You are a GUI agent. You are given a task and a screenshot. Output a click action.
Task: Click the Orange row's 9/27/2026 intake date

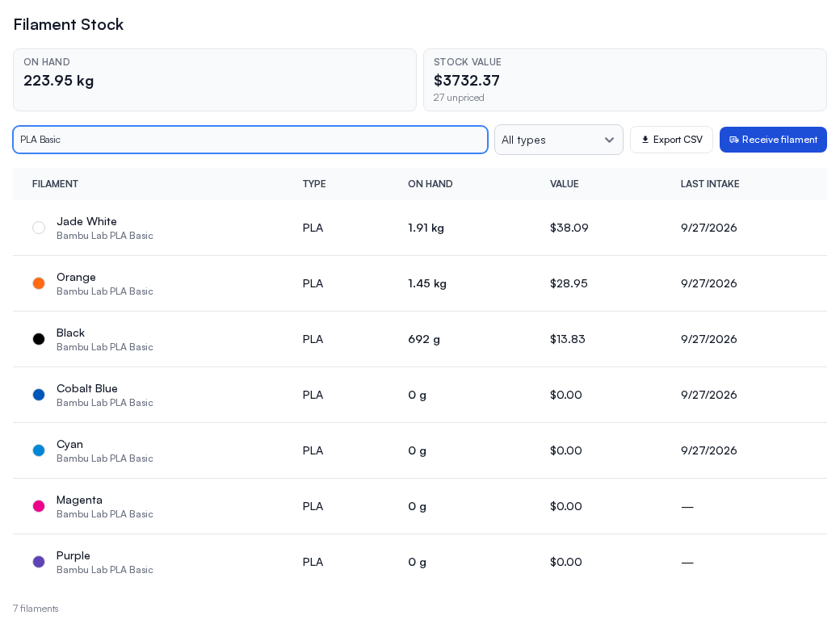pyautogui.click(x=709, y=283)
